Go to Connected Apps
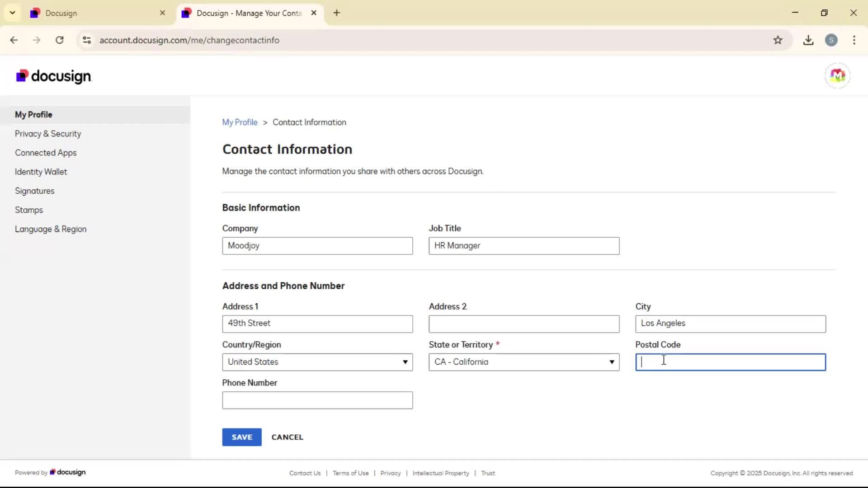868x488 pixels. (x=46, y=153)
